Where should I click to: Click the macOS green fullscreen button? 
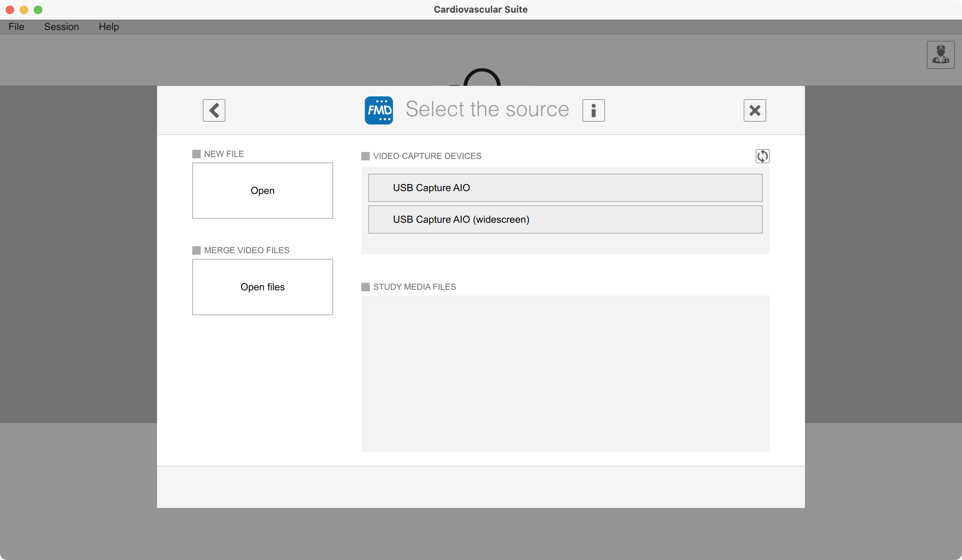pyautogui.click(x=38, y=10)
